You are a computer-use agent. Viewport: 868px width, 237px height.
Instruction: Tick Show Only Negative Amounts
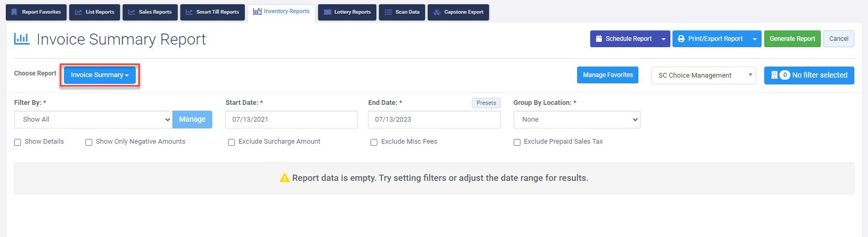89,142
